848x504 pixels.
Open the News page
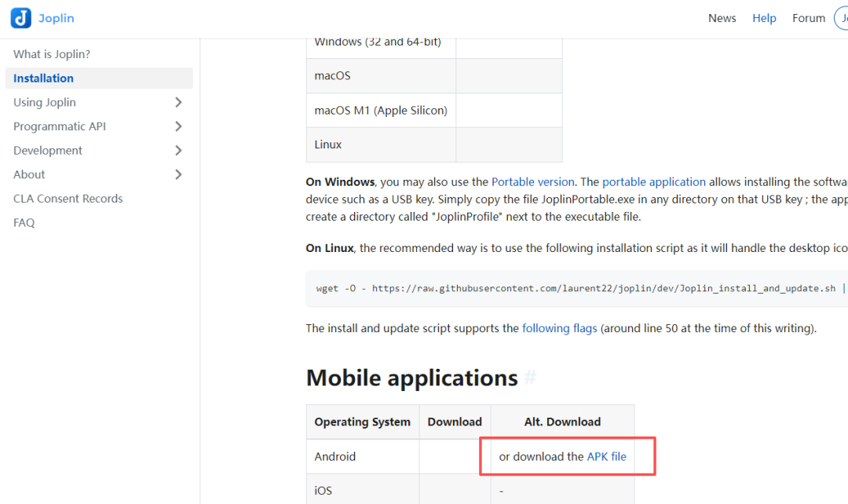click(722, 18)
